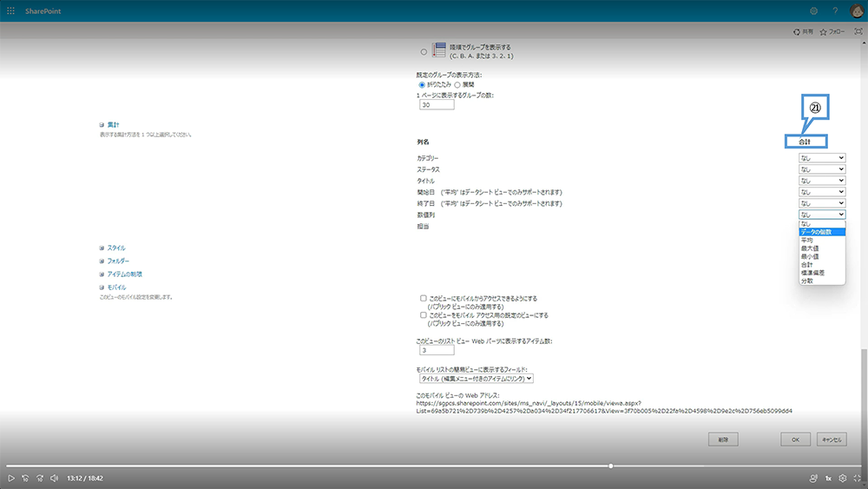This screenshot has width=868, height=489.
Task: Choose 最大値 in the dropdown list
Action: 822,248
